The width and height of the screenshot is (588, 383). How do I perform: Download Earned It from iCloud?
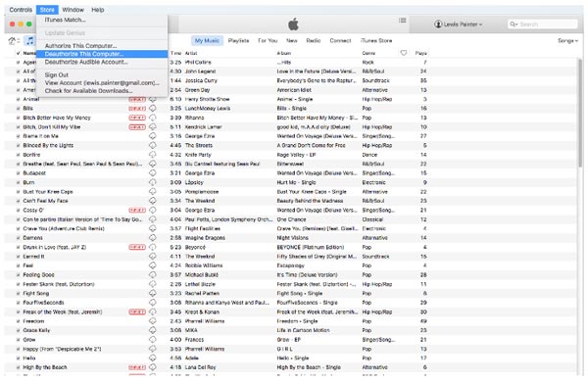pyautogui.click(x=153, y=257)
